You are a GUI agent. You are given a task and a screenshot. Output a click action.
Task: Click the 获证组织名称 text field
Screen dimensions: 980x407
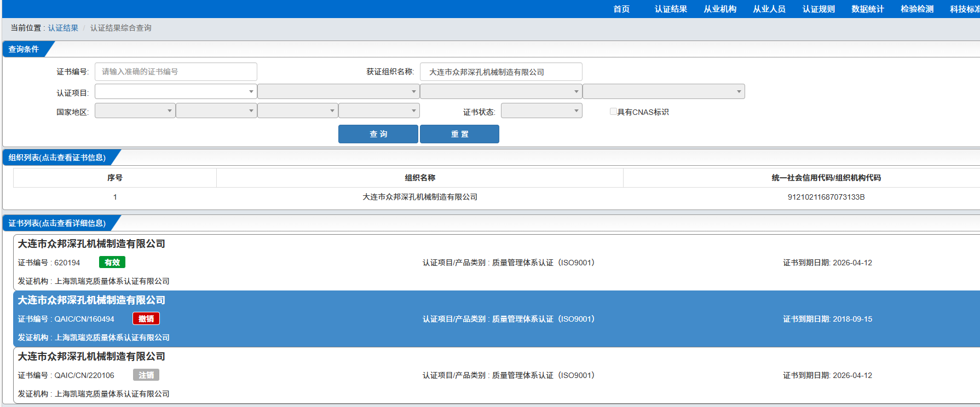[500, 72]
